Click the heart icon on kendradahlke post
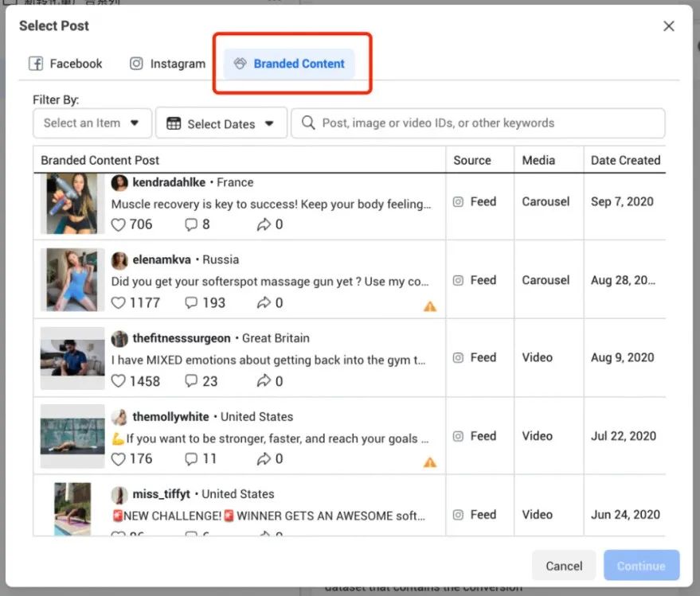This screenshot has width=700, height=596. click(x=119, y=225)
